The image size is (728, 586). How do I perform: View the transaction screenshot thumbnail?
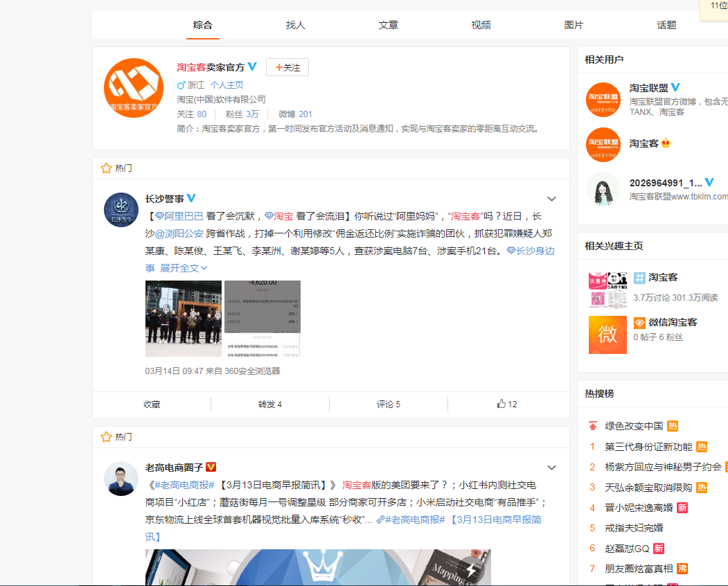click(x=263, y=319)
